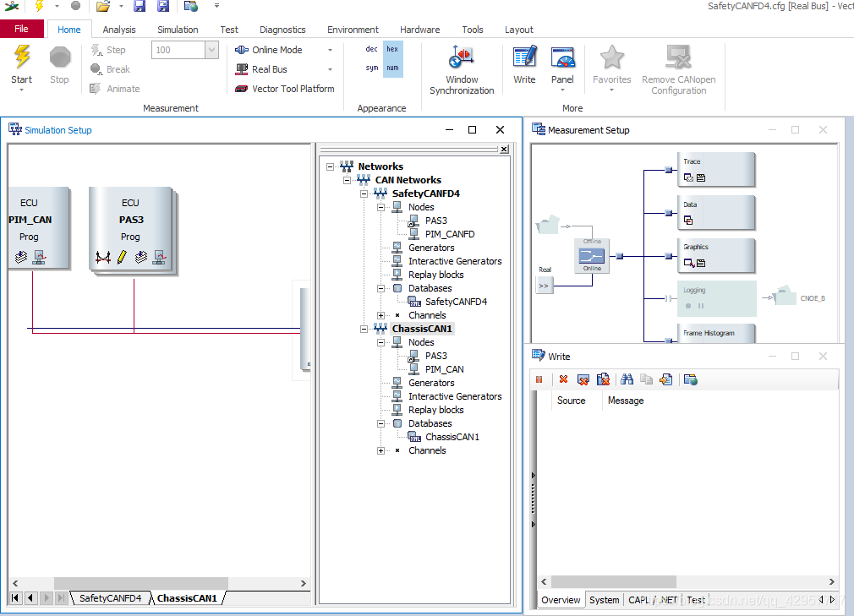Click first-tab navigation arrow at bottom left
Viewport: 854px width, 616px height.
tap(15, 598)
